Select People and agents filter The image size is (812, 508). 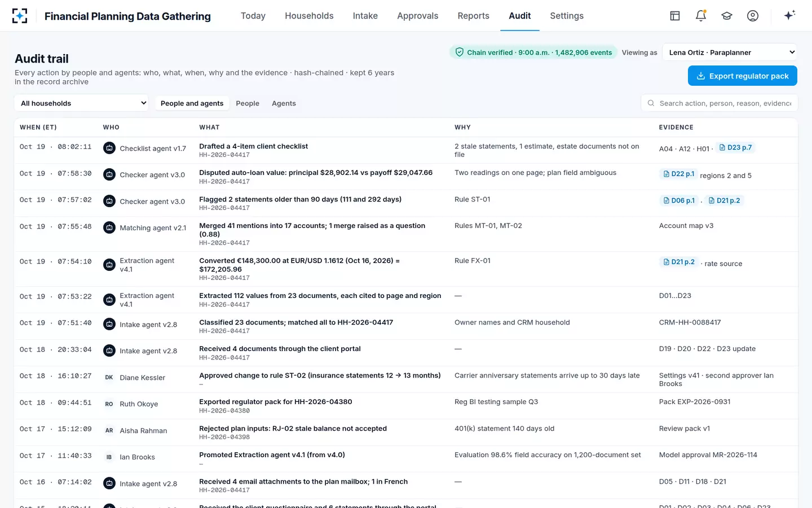192,103
